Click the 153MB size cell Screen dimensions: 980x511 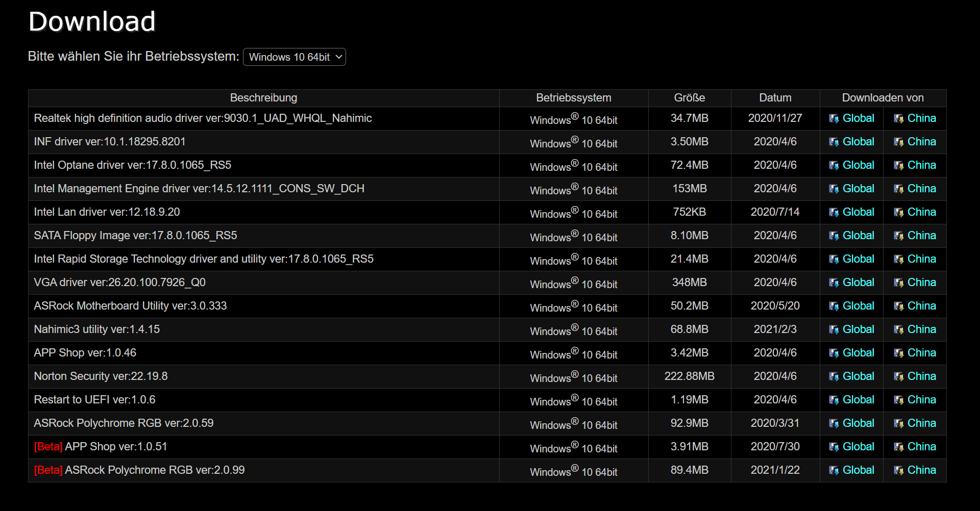click(690, 189)
